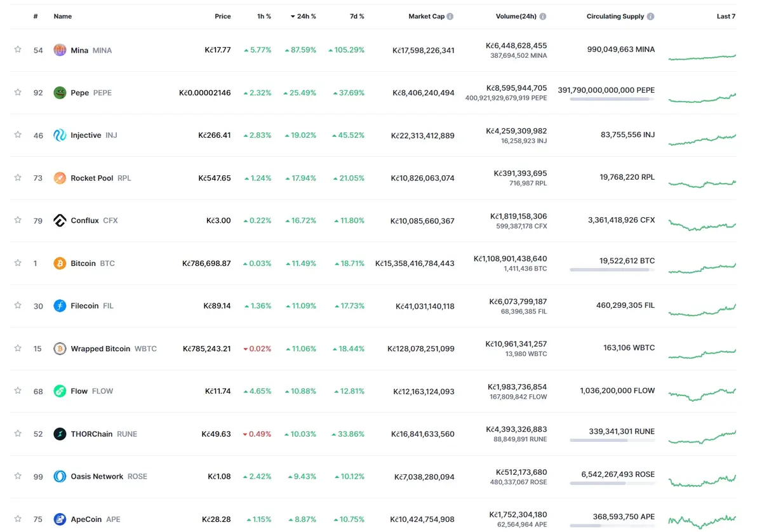Open the Market Cap info icon
The width and height of the screenshot is (762, 532).
tap(450, 17)
